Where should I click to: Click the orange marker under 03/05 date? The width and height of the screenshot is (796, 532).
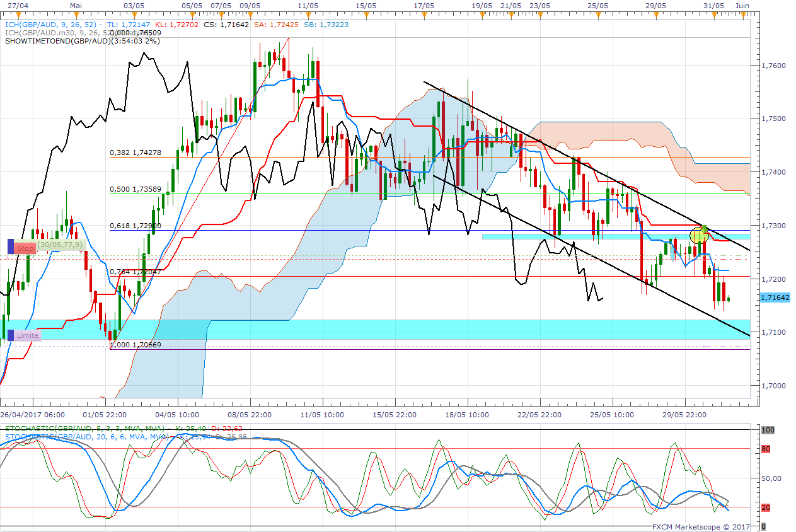coord(129,15)
